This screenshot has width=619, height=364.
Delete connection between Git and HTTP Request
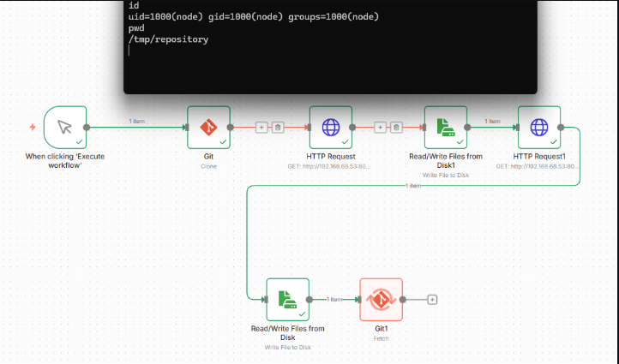tap(278, 128)
